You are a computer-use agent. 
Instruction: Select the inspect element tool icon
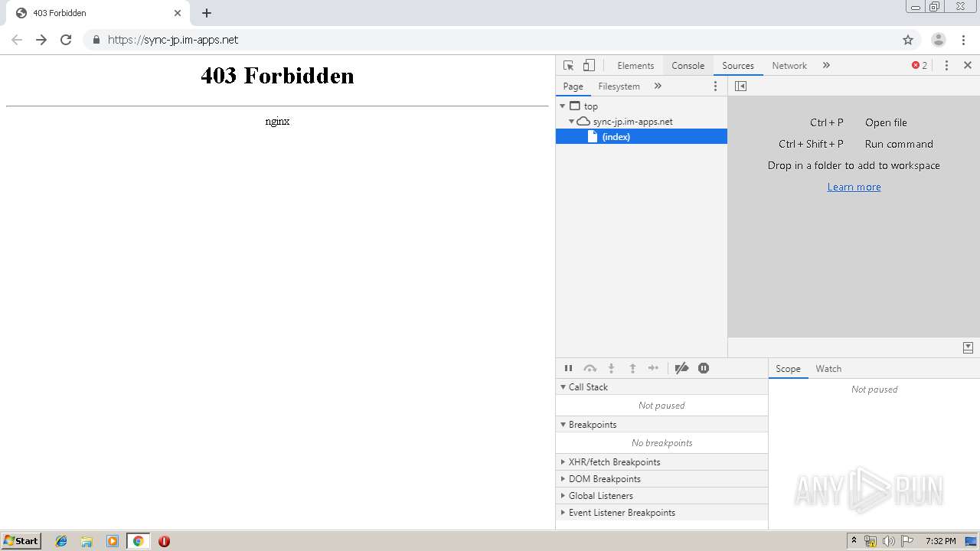pos(568,66)
